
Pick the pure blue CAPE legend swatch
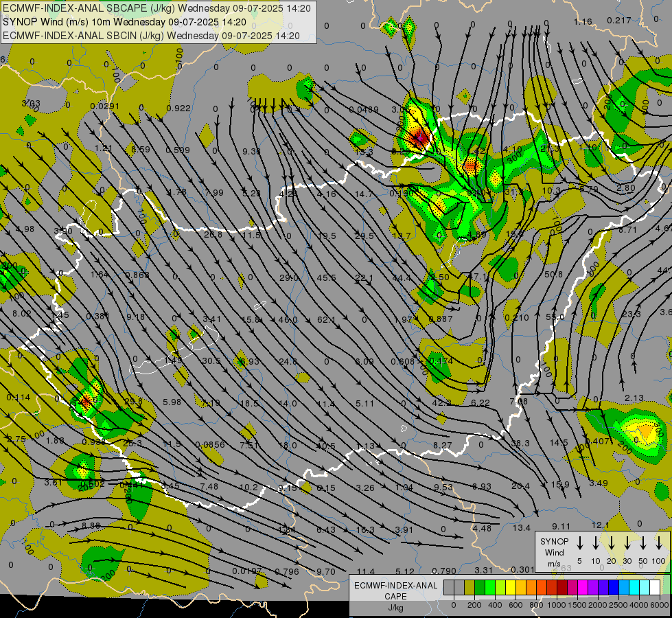click(x=613, y=587)
